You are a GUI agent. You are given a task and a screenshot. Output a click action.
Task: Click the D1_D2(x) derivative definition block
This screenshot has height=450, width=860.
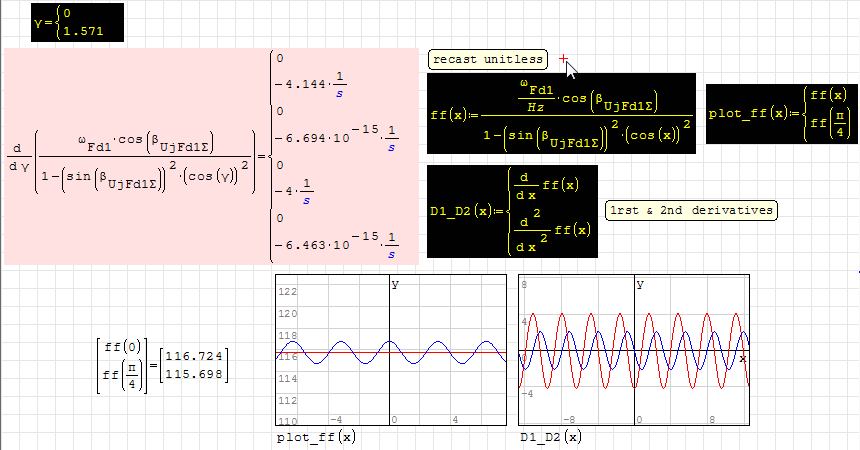(512, 210)
